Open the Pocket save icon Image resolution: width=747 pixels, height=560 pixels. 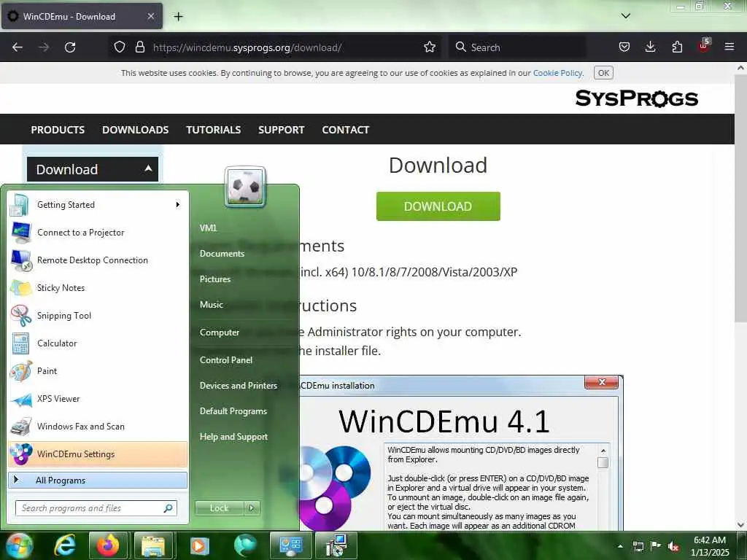click(624, 47)
